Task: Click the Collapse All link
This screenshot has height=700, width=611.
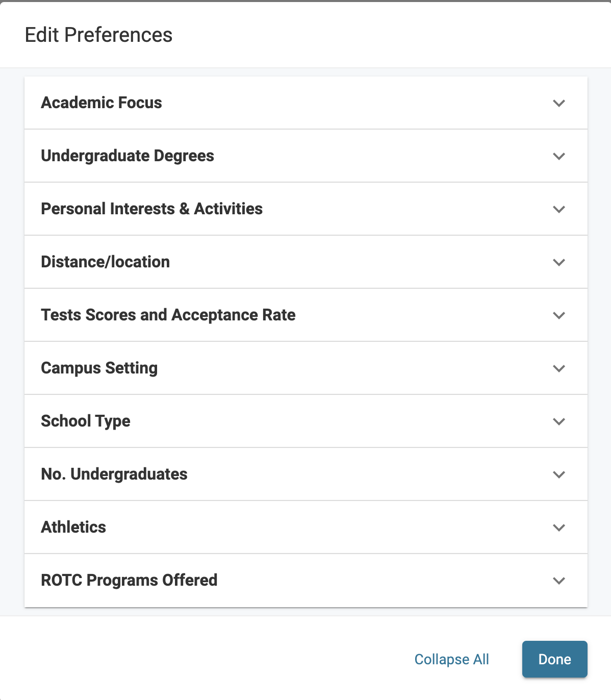Action: (451, 659)
